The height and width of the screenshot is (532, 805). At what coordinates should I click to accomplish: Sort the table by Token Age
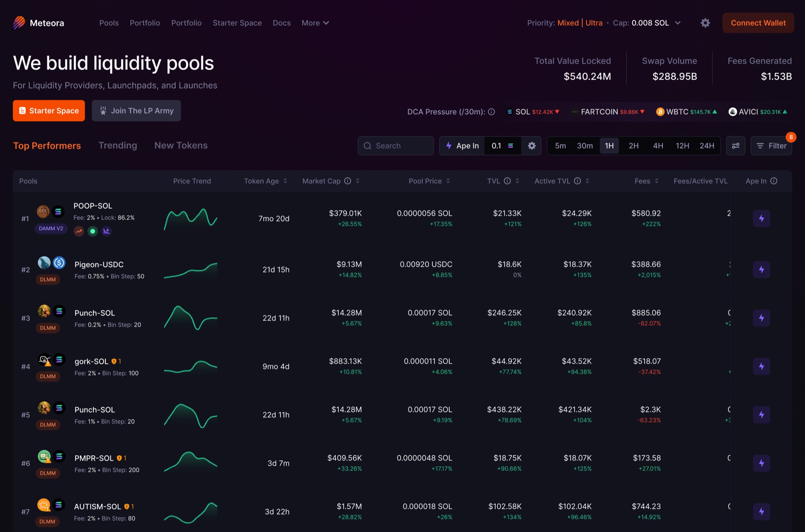click(x=266, y=181)
